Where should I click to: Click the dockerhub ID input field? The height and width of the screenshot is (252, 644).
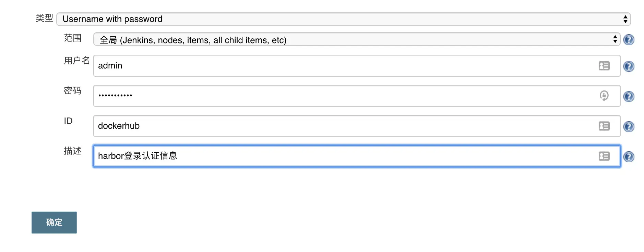tap(240, 126)
